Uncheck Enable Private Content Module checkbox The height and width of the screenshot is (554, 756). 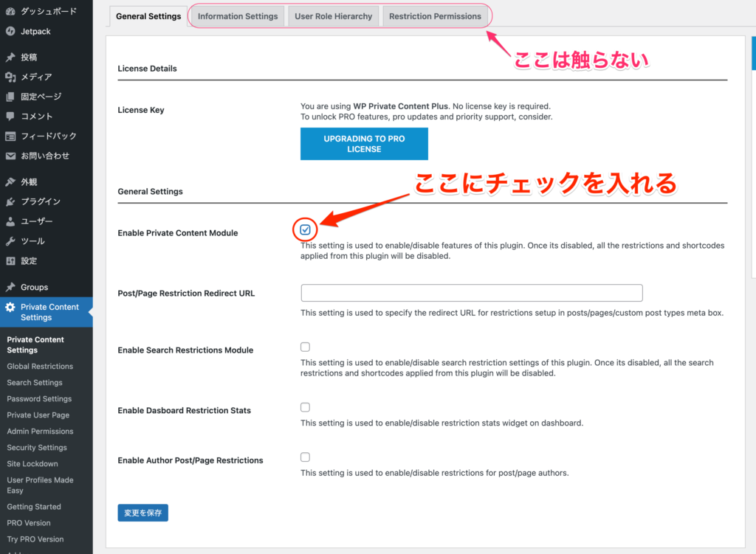(305, 230)
